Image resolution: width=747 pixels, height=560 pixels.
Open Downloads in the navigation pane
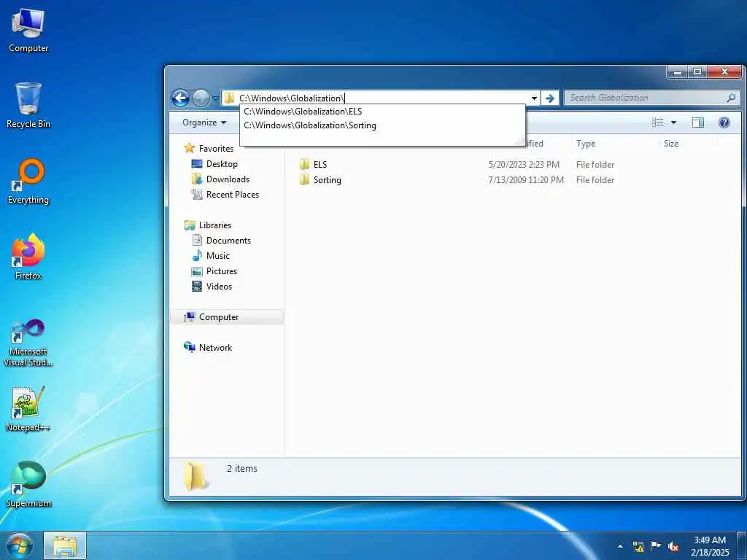tap(228, 179)
